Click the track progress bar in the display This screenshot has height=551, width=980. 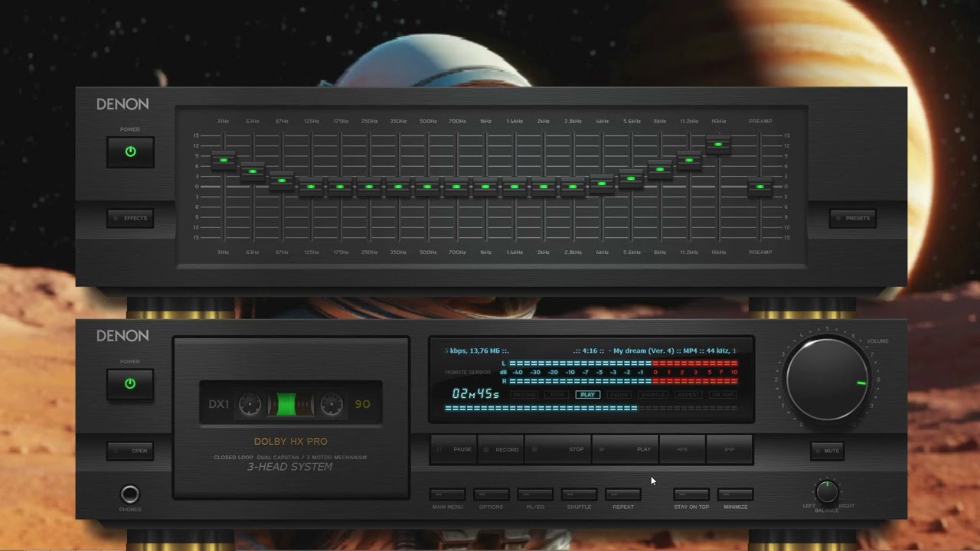[x=591, y=408]
